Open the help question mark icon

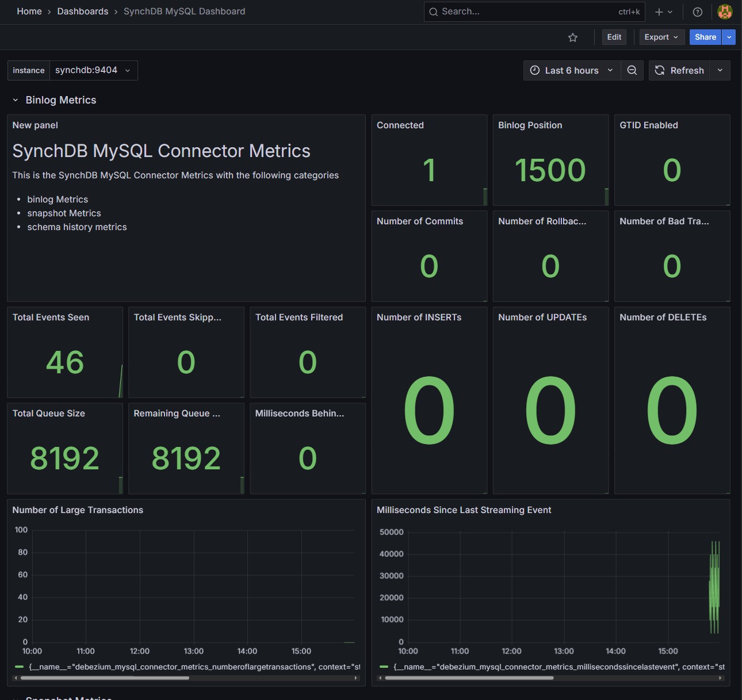[697, 12]
